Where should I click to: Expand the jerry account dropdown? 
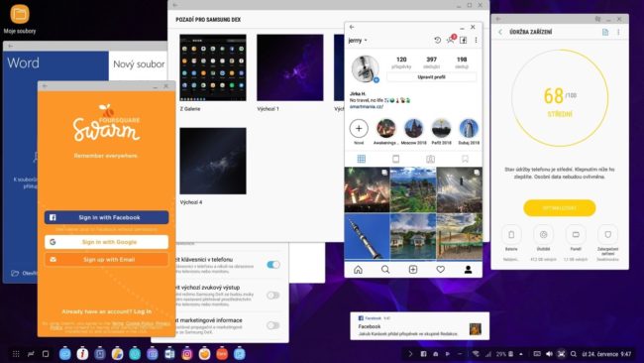358,41
